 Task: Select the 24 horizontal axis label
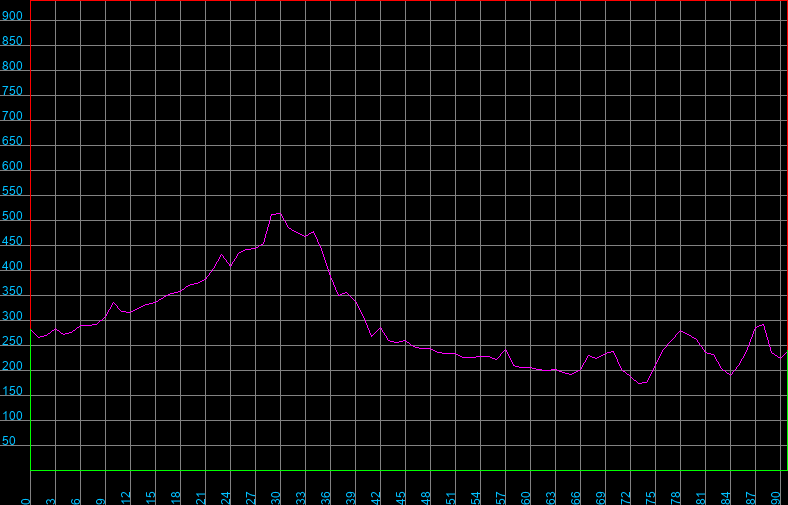(226, 498)
